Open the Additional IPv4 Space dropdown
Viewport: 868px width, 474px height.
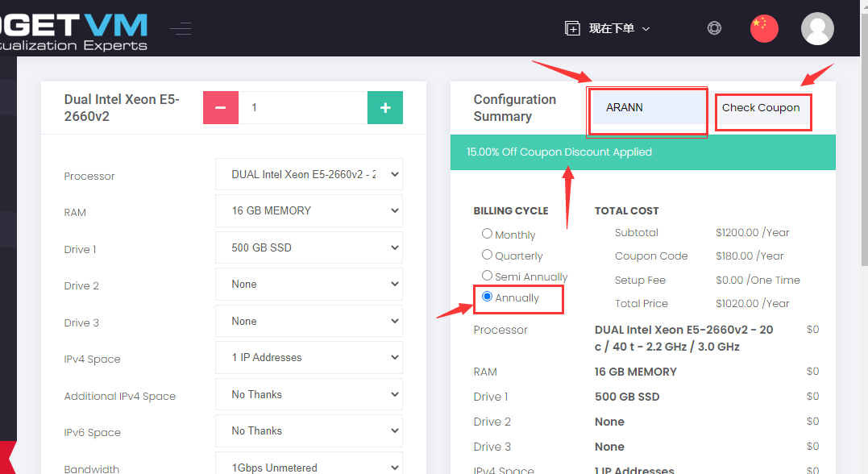[309, 394]
